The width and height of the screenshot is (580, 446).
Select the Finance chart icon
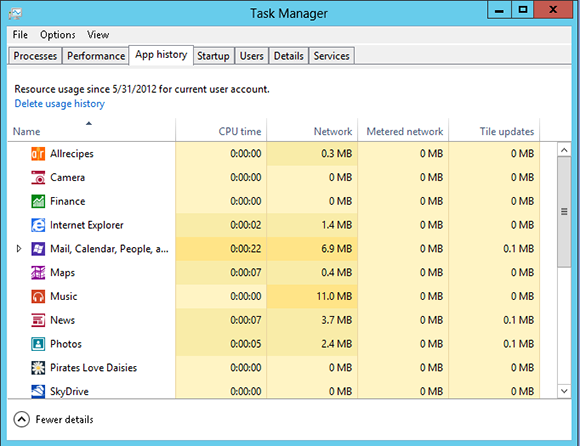(x=38, y=201)
